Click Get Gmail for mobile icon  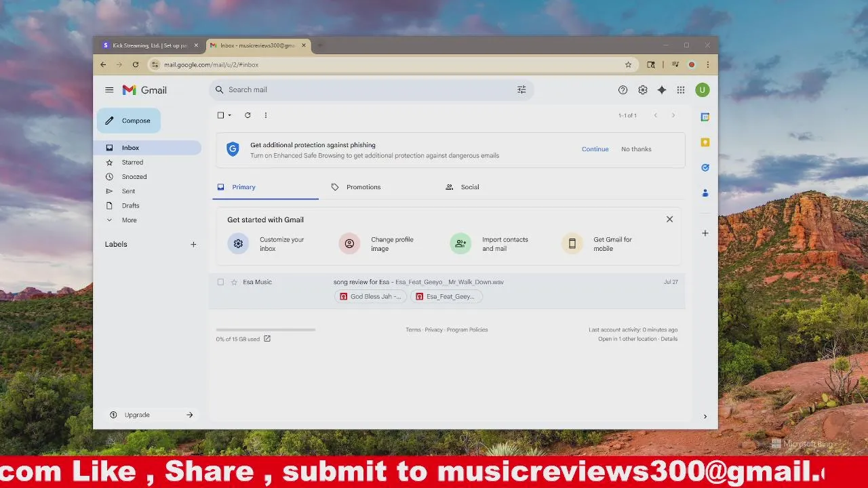pos(572,244)
